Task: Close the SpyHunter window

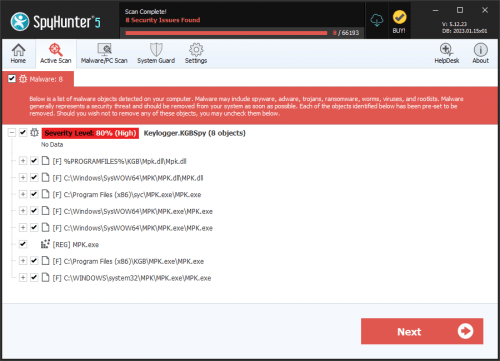Action: pyautogui.click(x=485, y=10)
